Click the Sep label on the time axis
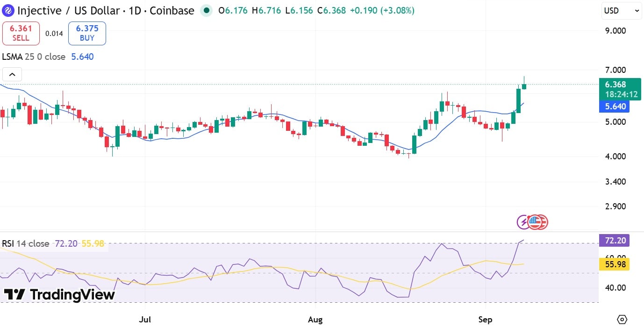The height and width of the screenshot is (328, 644). point(486,320)
